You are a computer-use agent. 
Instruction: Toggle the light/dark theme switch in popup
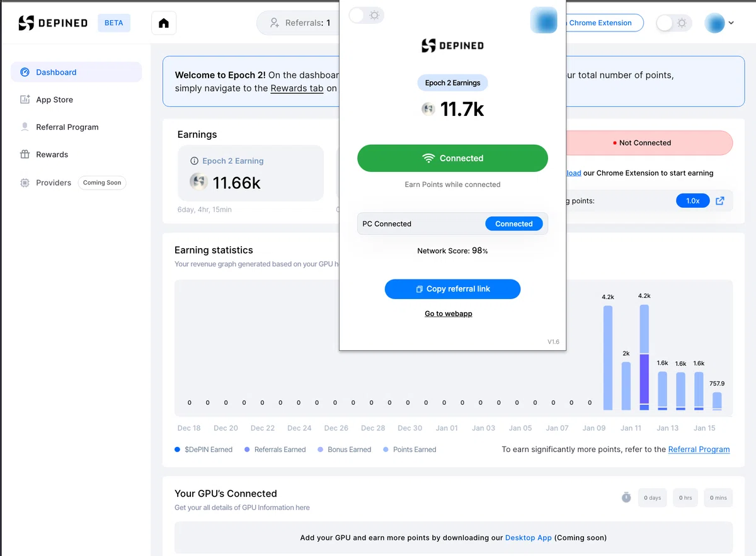click(x=366, y=15)
